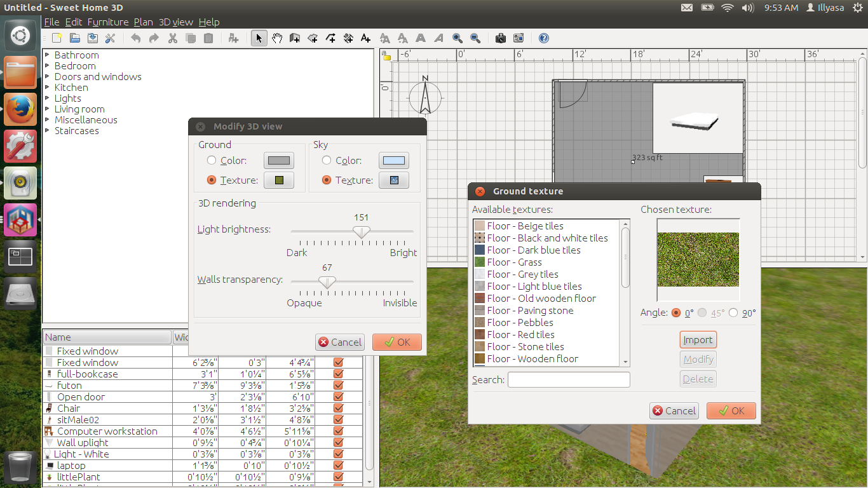Expand the Staircases category
The height and width of the screenshot is (488, 868).
point(48,131)
